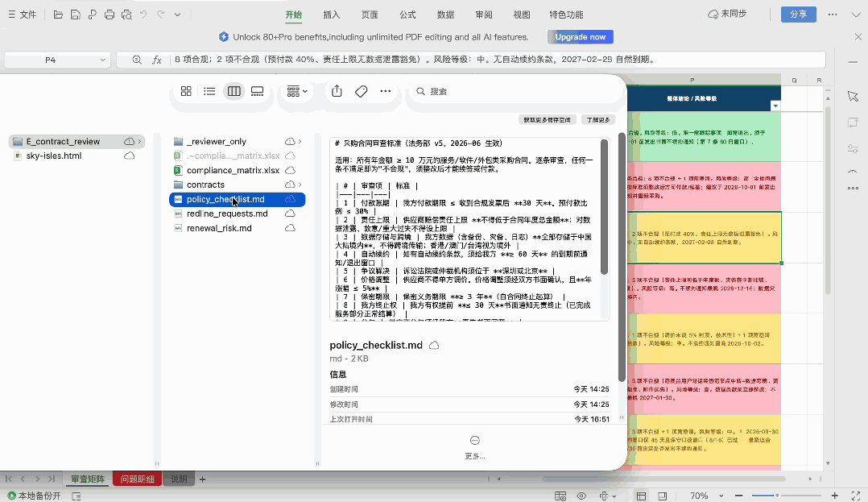Click the file preview scrollbar
The width and height of the screenshot is (868, 502).
pos(604,208)
